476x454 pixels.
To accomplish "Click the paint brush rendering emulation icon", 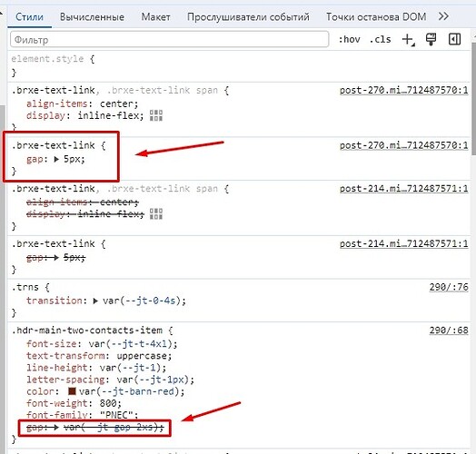I will point(431,39).
